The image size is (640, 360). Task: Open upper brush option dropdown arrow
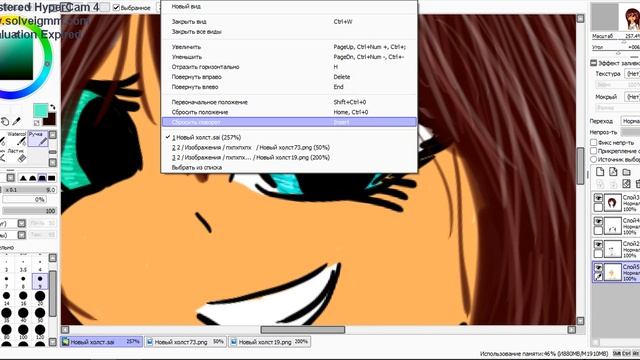point(22,223)
